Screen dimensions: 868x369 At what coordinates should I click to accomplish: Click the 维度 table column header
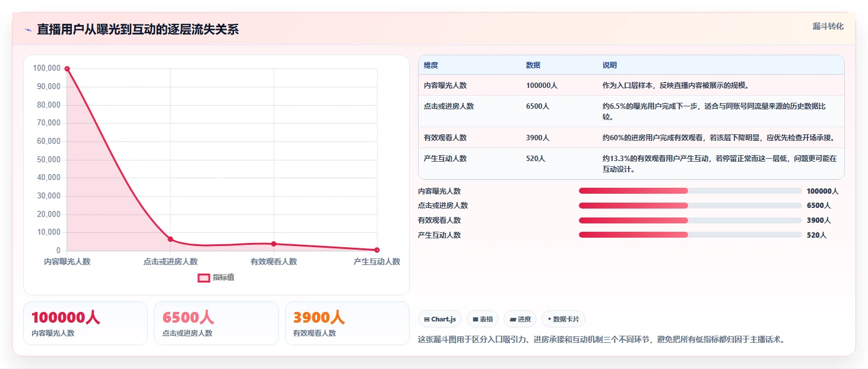coord(431,65)
